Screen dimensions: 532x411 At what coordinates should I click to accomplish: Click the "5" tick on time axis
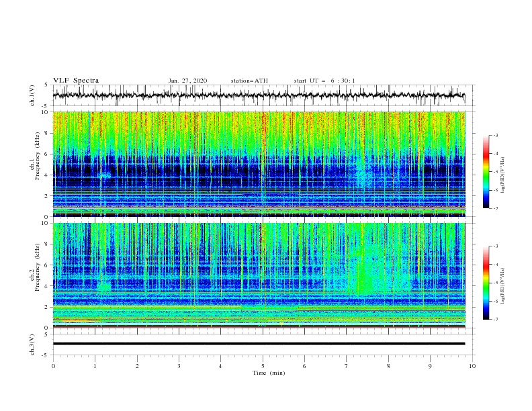[263, 366]
